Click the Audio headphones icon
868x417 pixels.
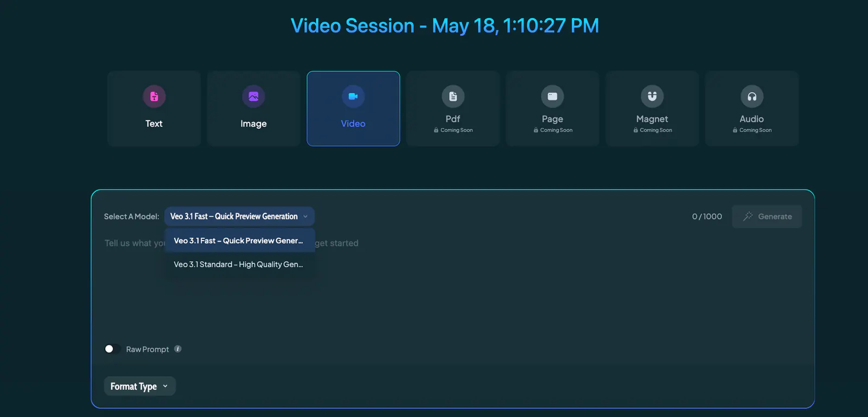(x=752, y=97)
